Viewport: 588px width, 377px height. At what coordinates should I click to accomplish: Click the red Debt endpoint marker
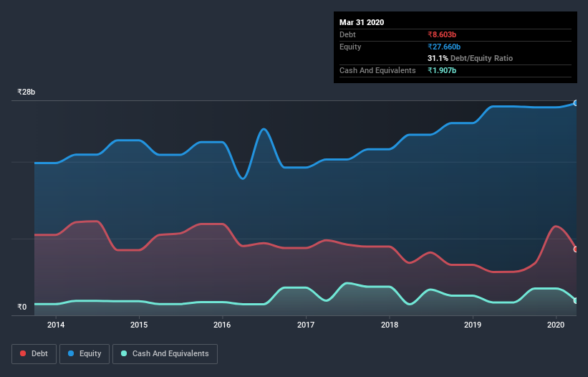coord(576,249)
